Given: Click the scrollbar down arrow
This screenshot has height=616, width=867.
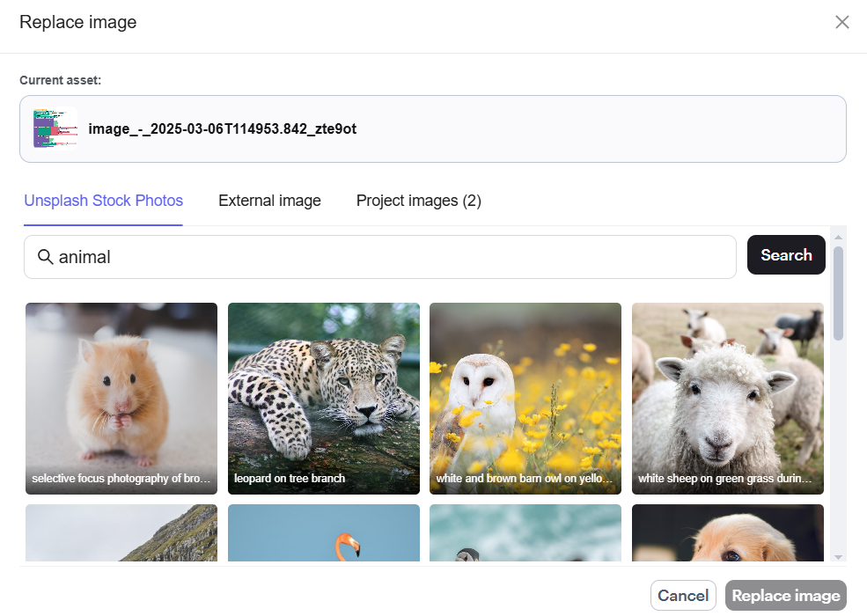Looking at the screenshot, I should (838, 557).
